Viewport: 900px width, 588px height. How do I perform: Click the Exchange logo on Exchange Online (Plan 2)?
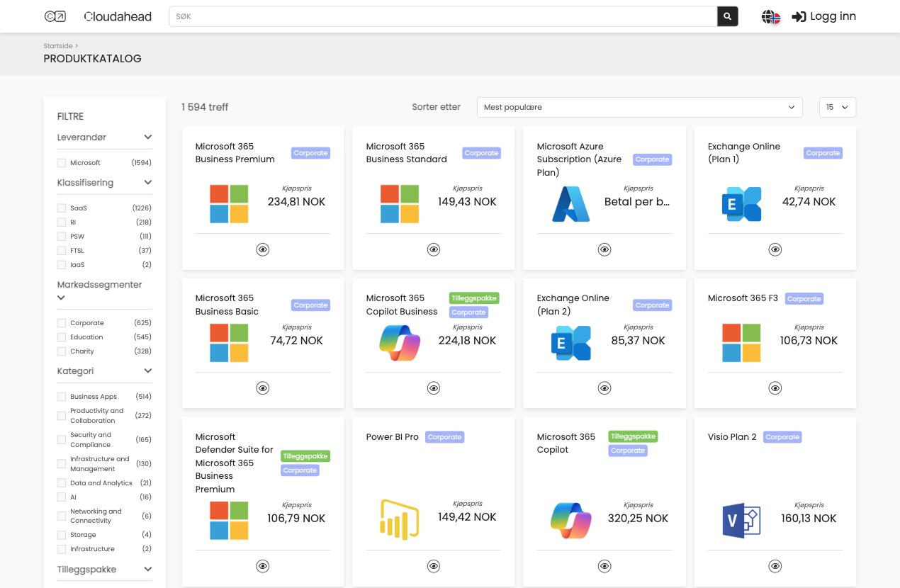click(570, 343)
